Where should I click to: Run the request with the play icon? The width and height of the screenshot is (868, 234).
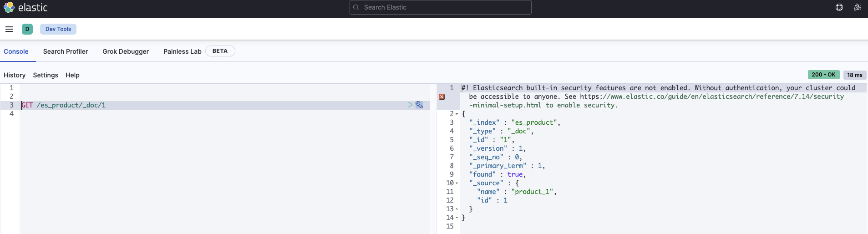pyautogui.click(x=410, y=105)
